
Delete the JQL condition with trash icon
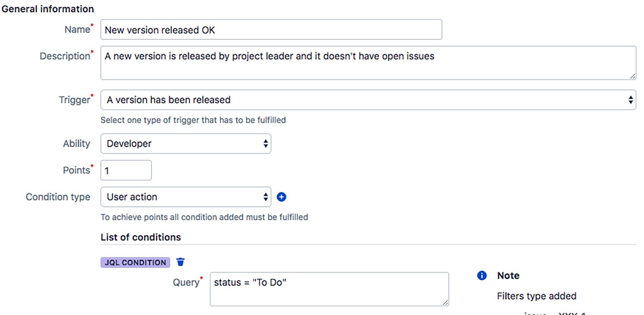coord(180,262)
